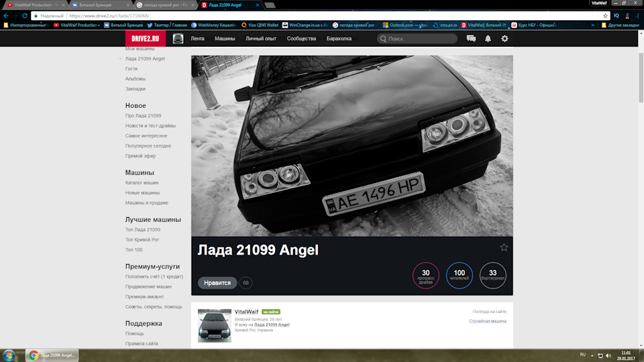Open the Альбомы sidebar link
644x362 pixels.
click(x=135, y=79)
